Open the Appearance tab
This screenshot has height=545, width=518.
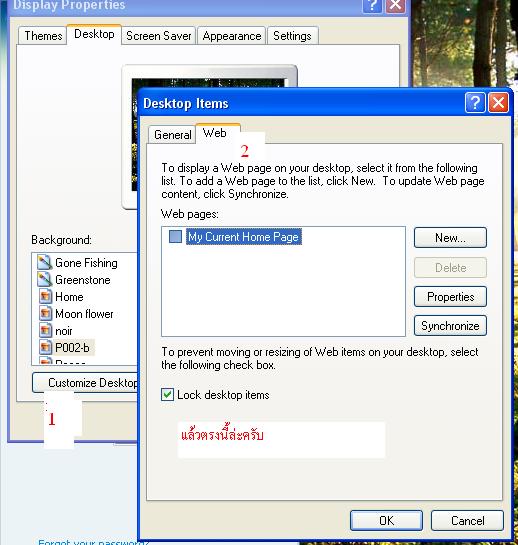[232, 36]
